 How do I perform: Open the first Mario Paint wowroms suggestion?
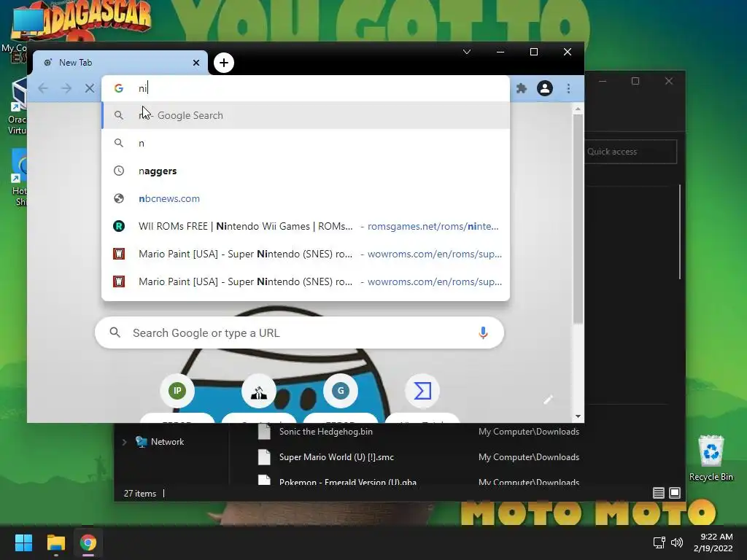[306, 254]
